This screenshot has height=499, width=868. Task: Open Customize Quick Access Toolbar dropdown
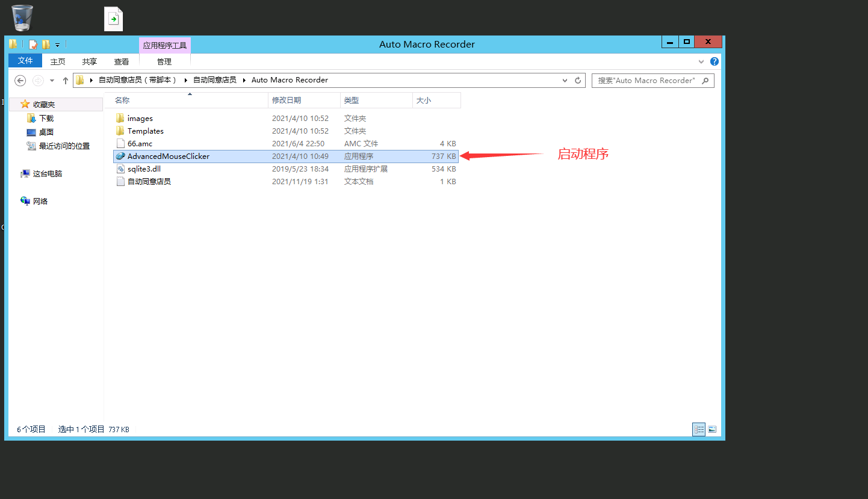pyautogui.click(x=58, y=45)
